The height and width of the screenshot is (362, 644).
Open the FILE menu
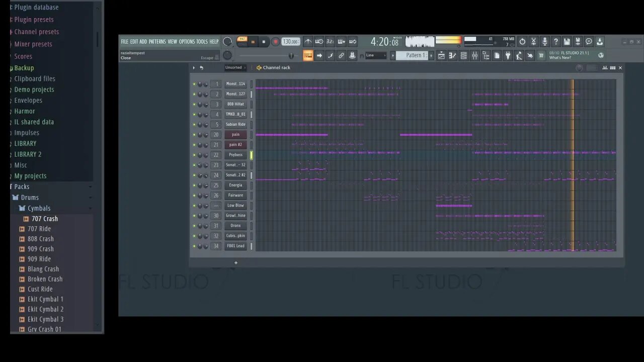124,42
